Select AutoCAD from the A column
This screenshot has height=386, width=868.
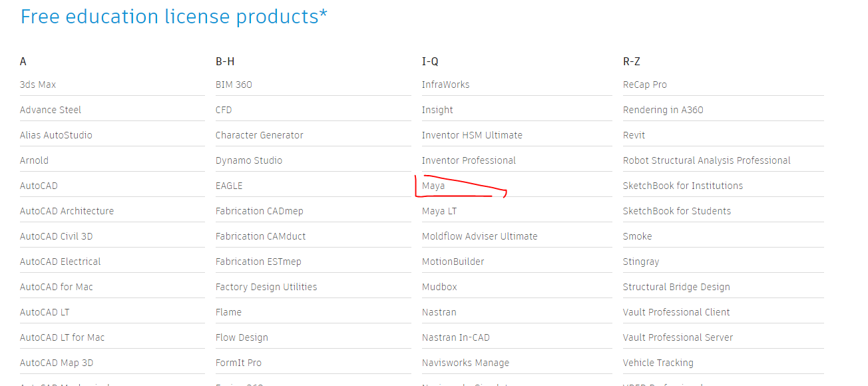coord(39,186)
